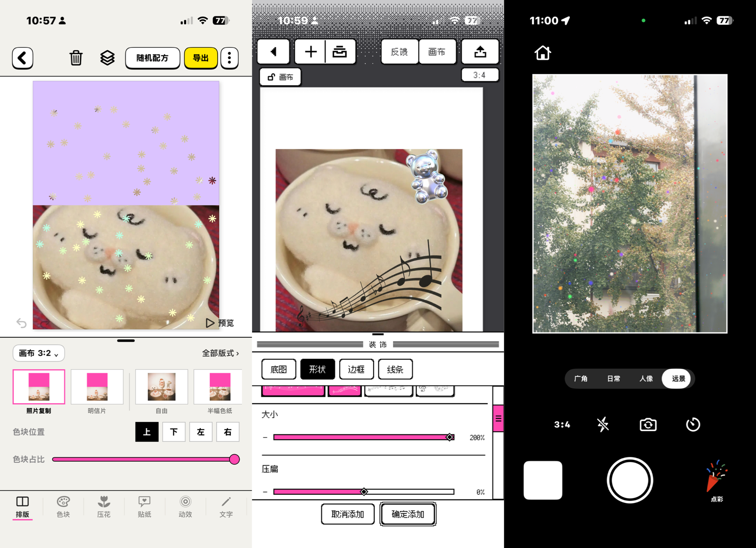Tap the 点彩 confetti effect icon

click(717, 481)
